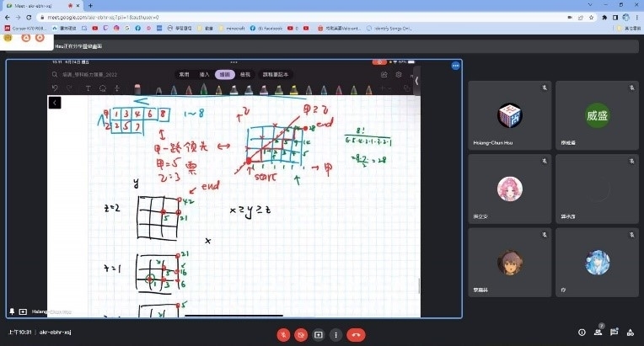644x346 pixels.
Task: Leave the call with the red hang-up button
Action: tap(357, 334)
